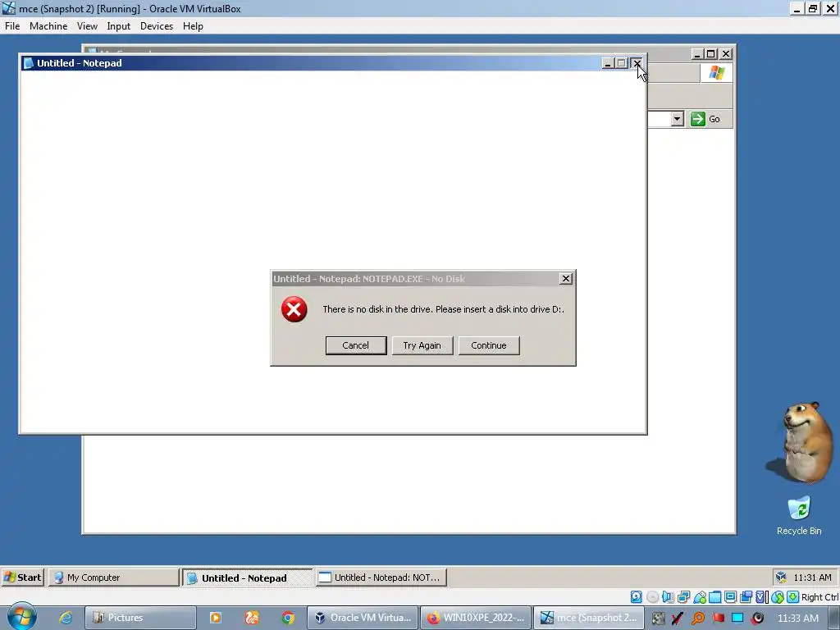Click the CPU virtualization status icon

(x=762, y=597)
